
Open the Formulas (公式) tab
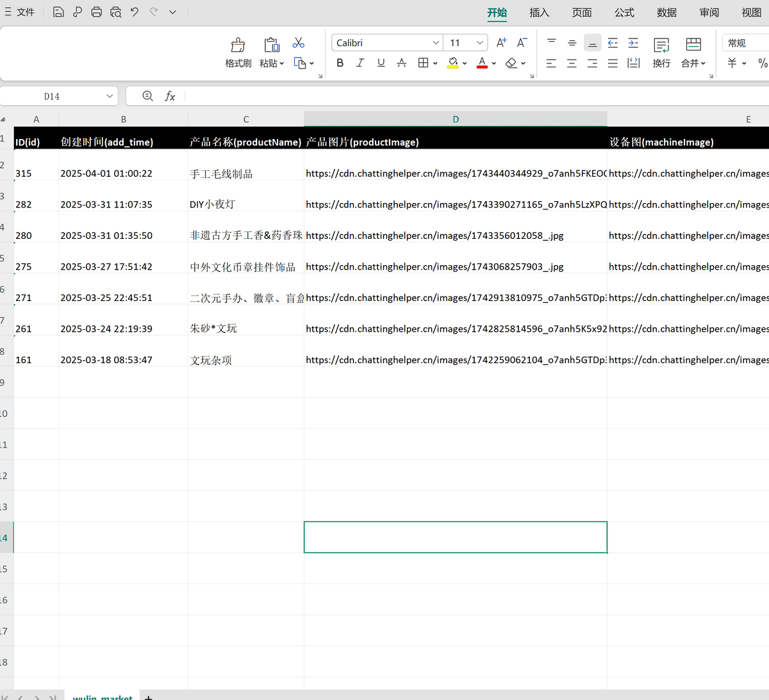tap(624, 12)
